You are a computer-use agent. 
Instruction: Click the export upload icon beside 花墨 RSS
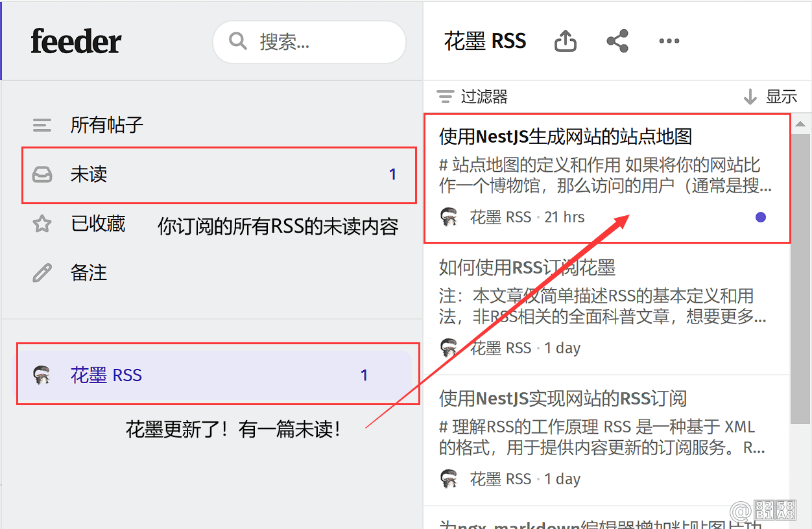click(x=566, y=41)
